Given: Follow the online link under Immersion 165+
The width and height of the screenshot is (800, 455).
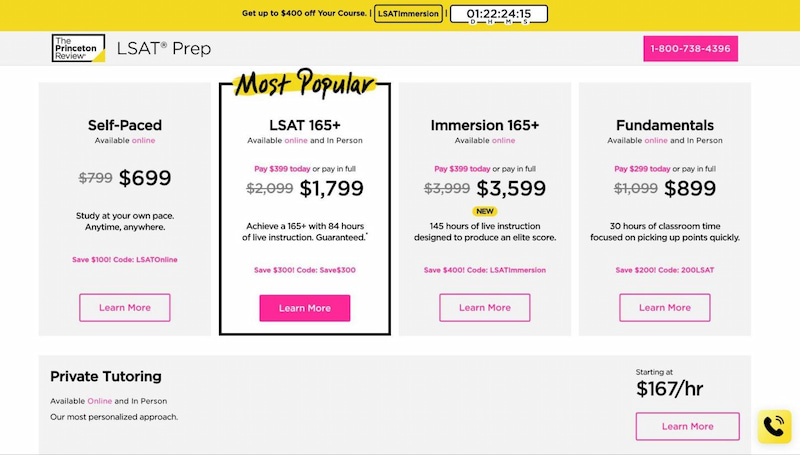Looking at the screenshot, I should tap(504, 140).
